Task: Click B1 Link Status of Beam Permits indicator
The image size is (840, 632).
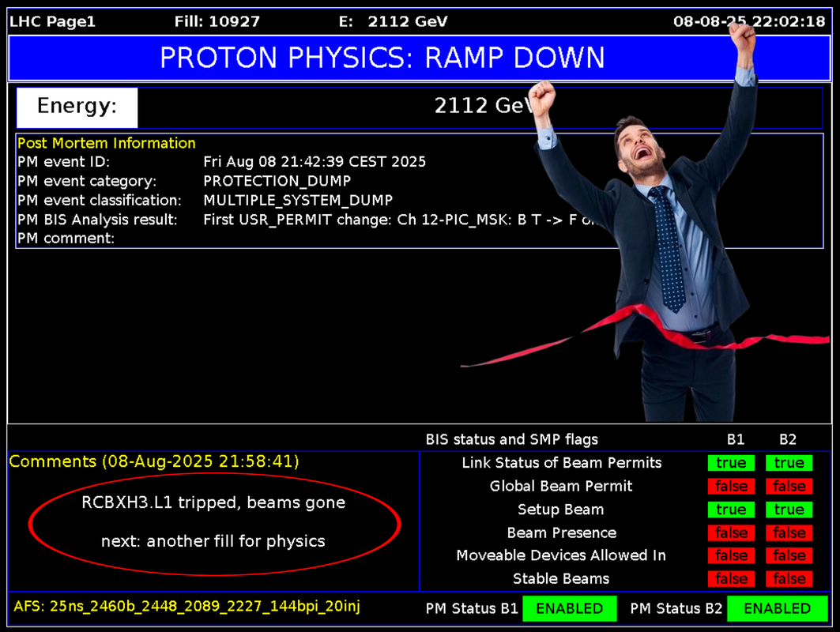Action: (x=731, y=463)
